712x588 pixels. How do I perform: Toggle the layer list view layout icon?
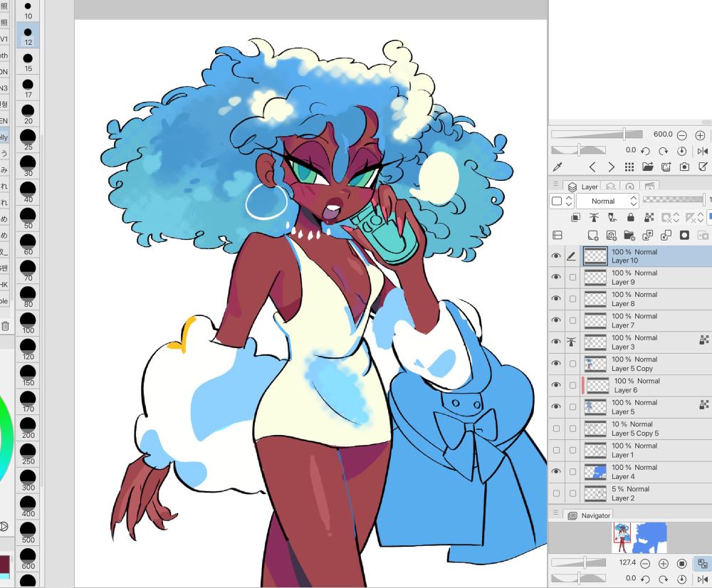[x=557, y=235]
